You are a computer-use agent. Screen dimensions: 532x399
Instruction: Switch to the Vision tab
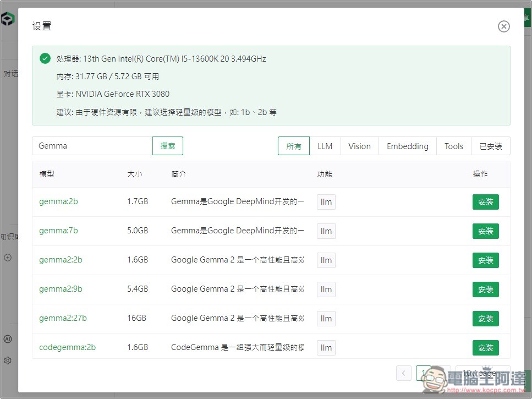click(x=359, y=146)
